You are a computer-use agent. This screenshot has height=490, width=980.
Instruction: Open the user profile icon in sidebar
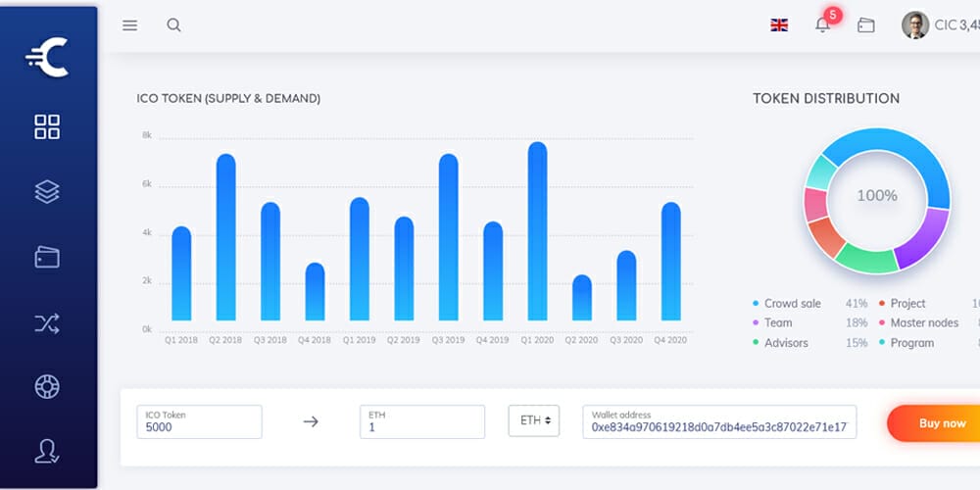(x=47, y=450)
